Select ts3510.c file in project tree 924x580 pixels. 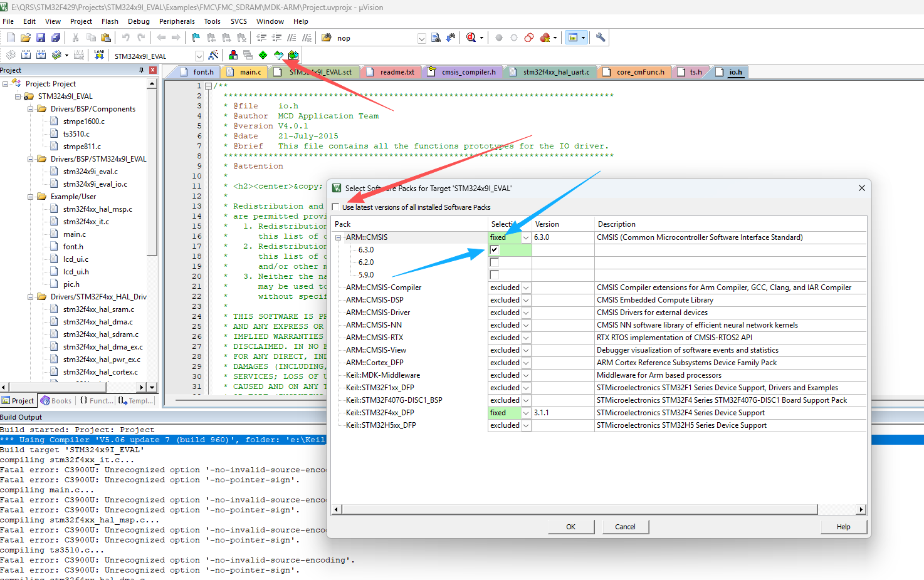tap(76, 134)
